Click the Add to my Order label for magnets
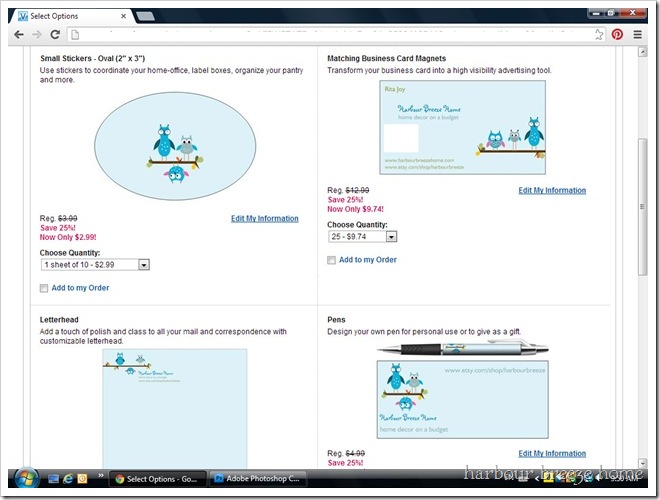660x500 pixels. click(368, 260)
